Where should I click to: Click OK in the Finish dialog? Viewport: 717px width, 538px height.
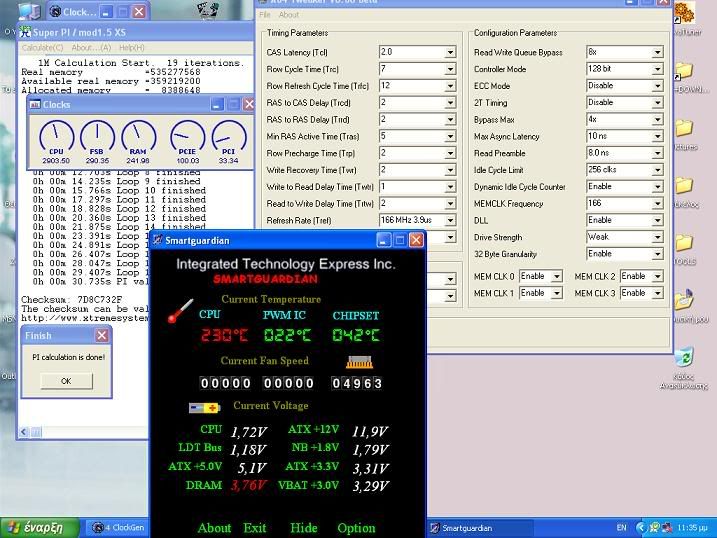(x=66, y=381)
